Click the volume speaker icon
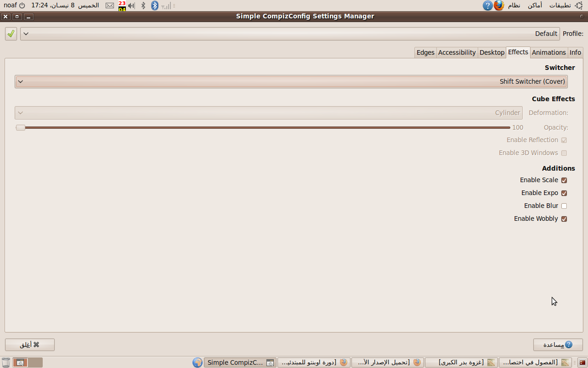 (131, 6)
